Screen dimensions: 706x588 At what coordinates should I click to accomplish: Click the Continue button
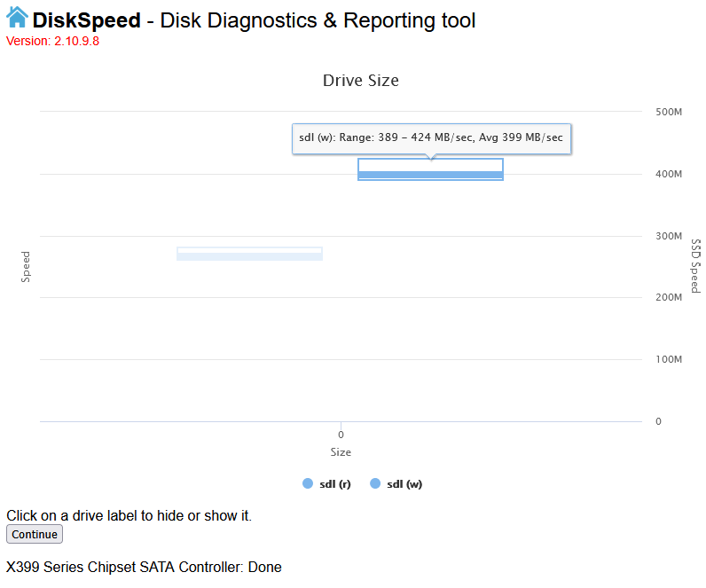pyautogui.click(x=35, y=534)
